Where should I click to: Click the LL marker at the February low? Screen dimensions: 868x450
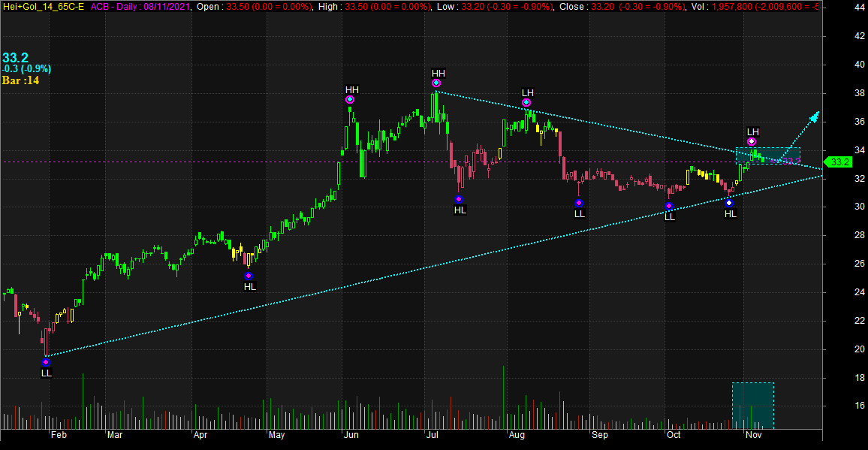[46, 362]
